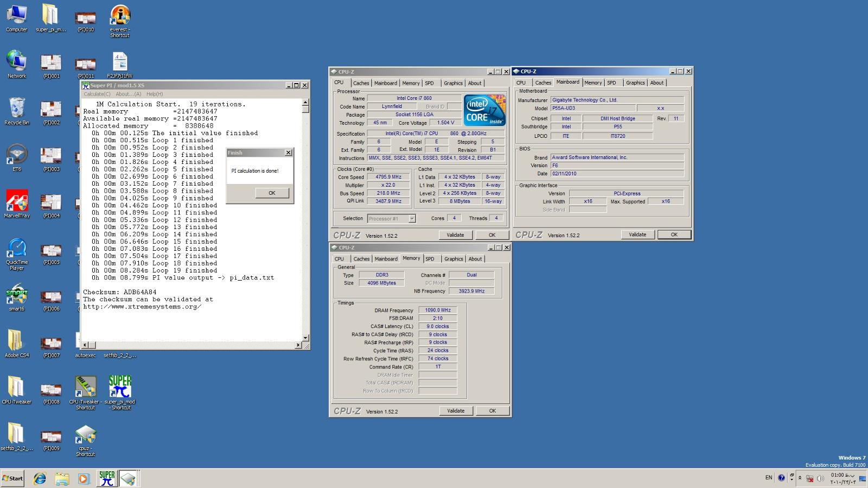
Task: Click OK in CPU-Z CPU window
Action: 492,235
